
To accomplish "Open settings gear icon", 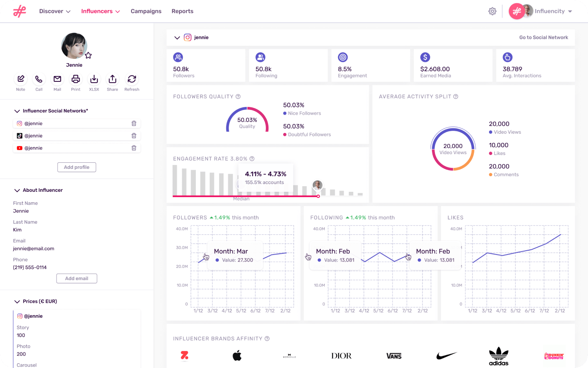I will tap(492, 11).
